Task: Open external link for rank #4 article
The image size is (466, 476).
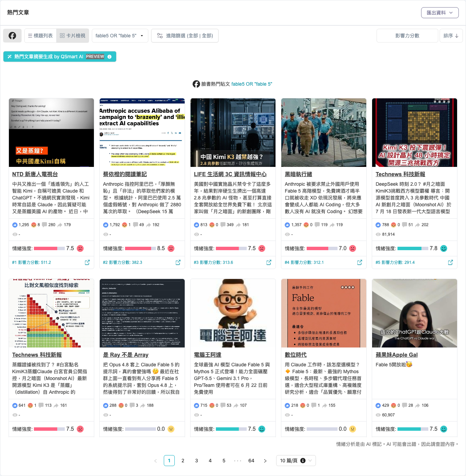Action: point(360,262)
